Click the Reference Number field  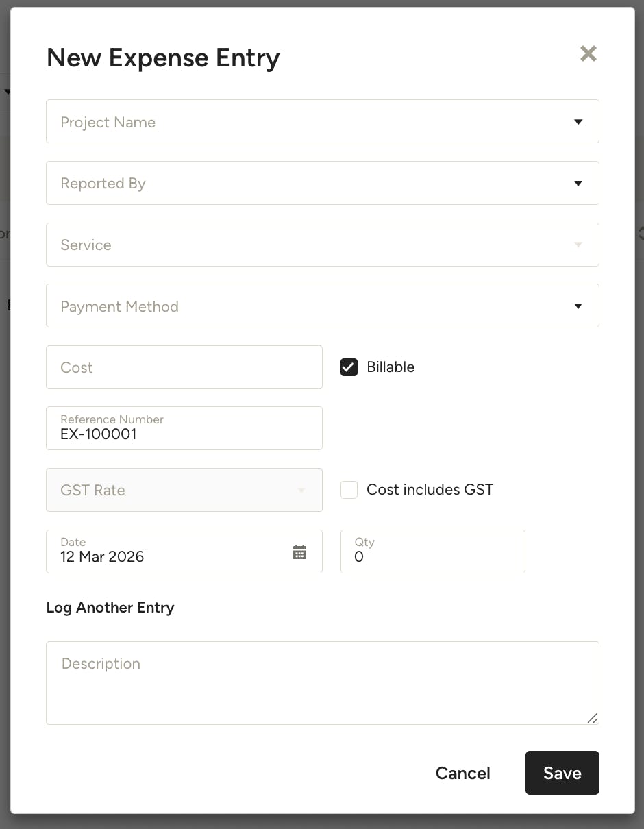184,429
